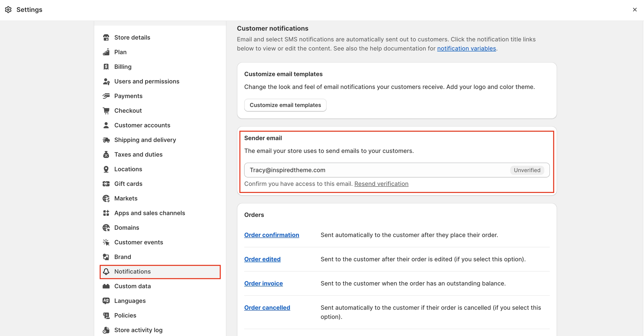Close the Settings window with X
Screen dimensions: 644x336
point(634,10)
